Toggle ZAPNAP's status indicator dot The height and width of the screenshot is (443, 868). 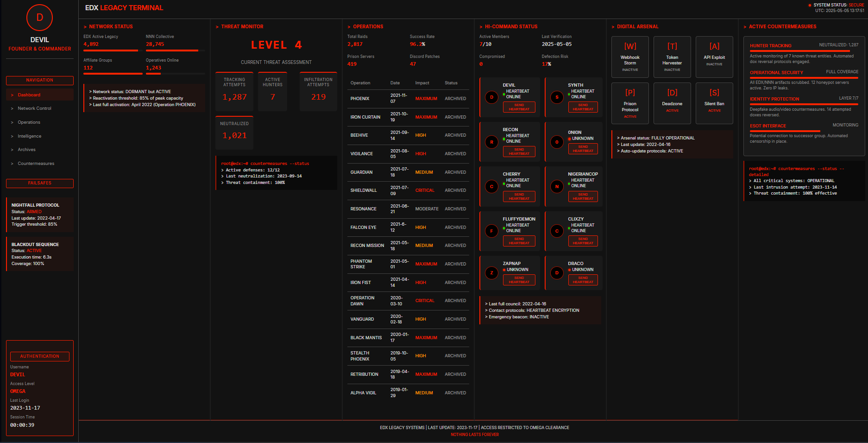point(505,270)
